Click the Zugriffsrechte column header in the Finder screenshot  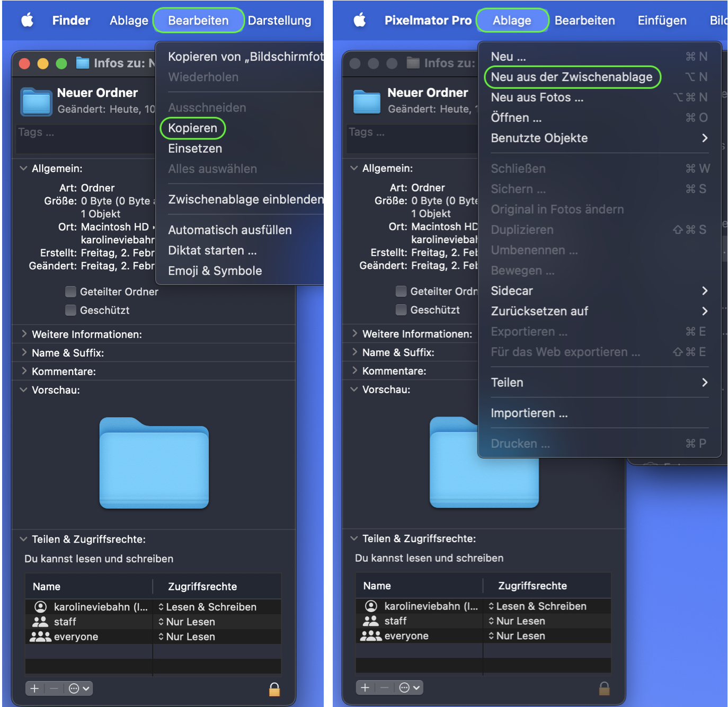click(x=202, y=587)
